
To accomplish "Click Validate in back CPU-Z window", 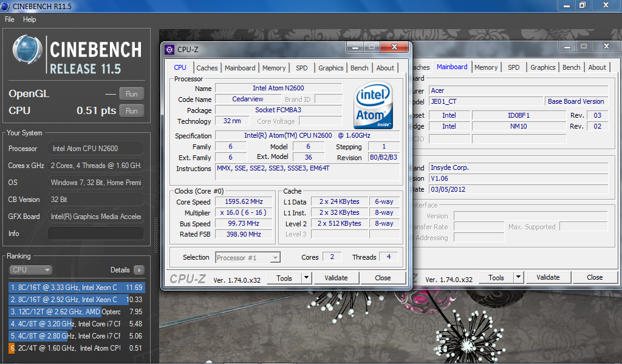I will (x=549, y=278).
